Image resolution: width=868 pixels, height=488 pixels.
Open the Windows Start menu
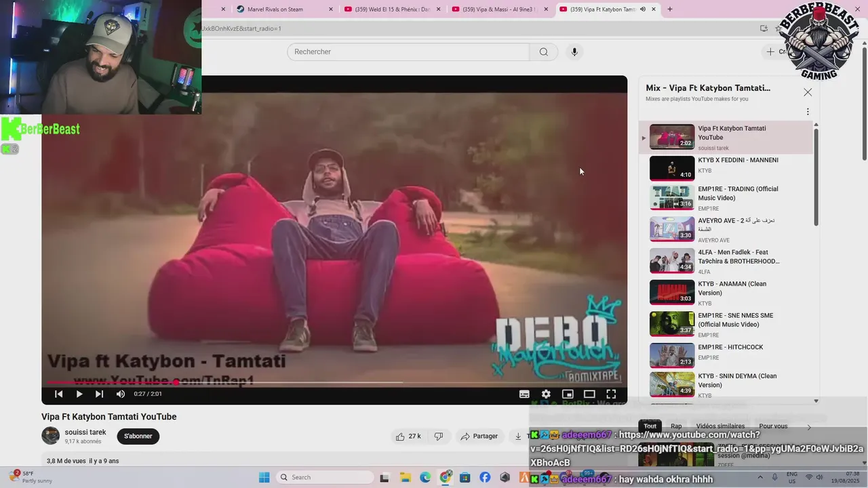point(264,477)
